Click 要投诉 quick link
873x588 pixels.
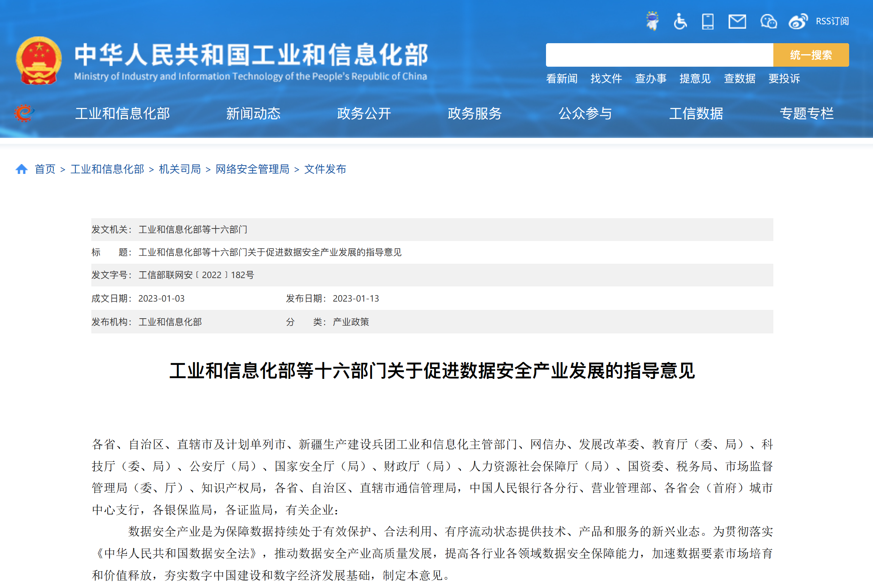coord(784,78)
